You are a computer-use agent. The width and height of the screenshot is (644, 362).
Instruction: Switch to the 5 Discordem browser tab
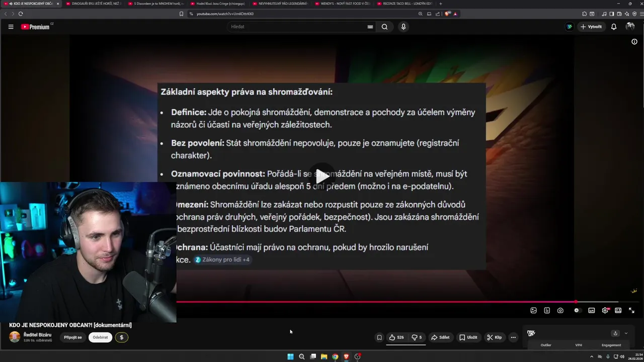pyautogui.click(x=156, y=4)
